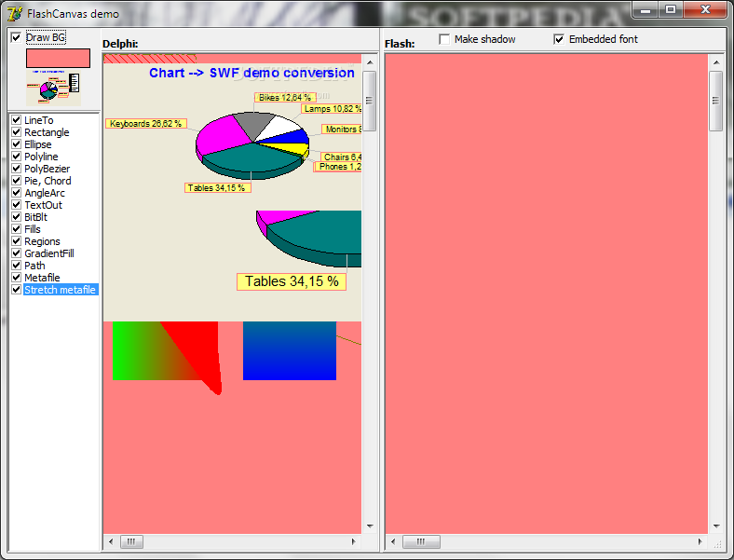Click the Delphi panel scroll right arrow
This screenshot has width=734, height=560.
coord(354,541)
